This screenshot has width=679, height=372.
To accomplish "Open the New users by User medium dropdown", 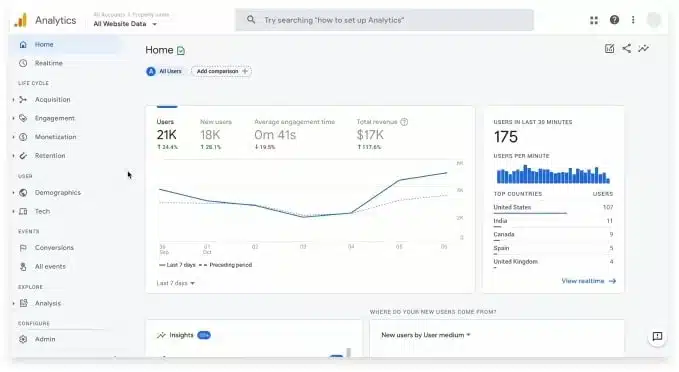I will [426, 335].
